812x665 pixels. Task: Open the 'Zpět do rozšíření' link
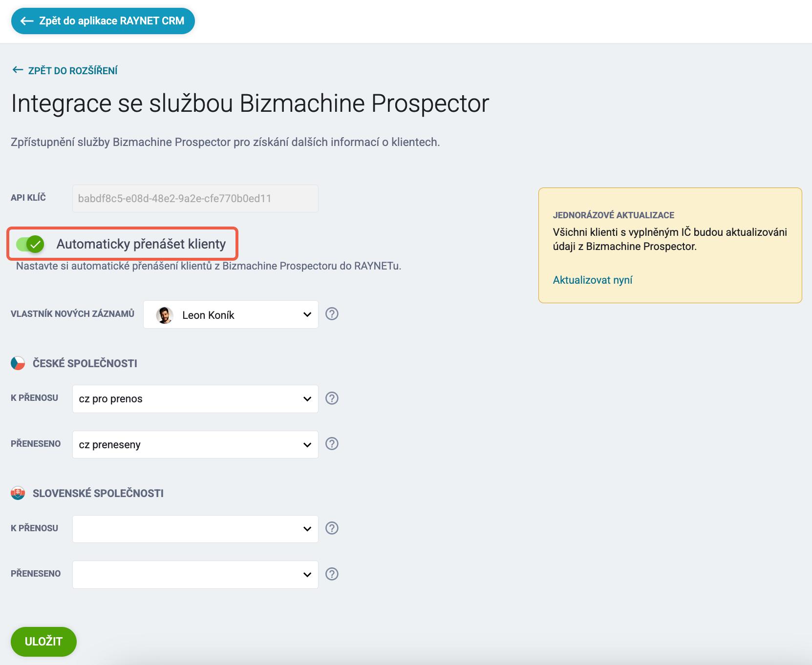pyautogui.click(x=65, y=70)
